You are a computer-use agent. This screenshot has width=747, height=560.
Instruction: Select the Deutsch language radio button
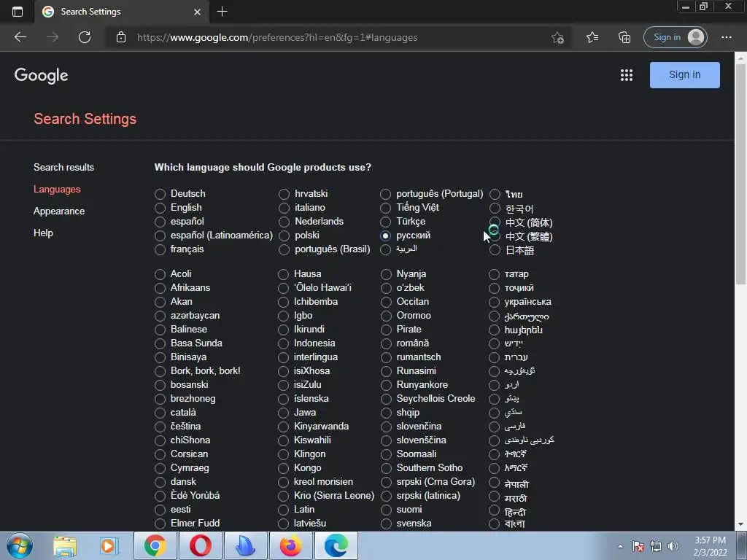(x=160, y=194)
